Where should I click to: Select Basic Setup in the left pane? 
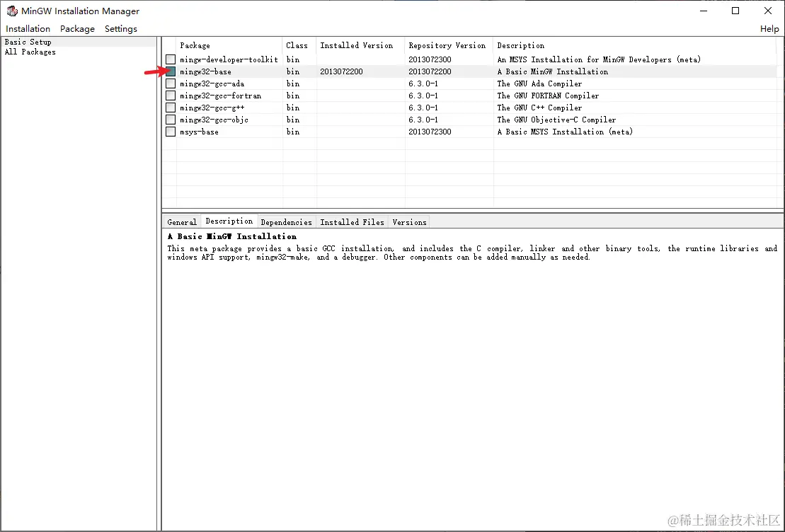pos(28,42)
